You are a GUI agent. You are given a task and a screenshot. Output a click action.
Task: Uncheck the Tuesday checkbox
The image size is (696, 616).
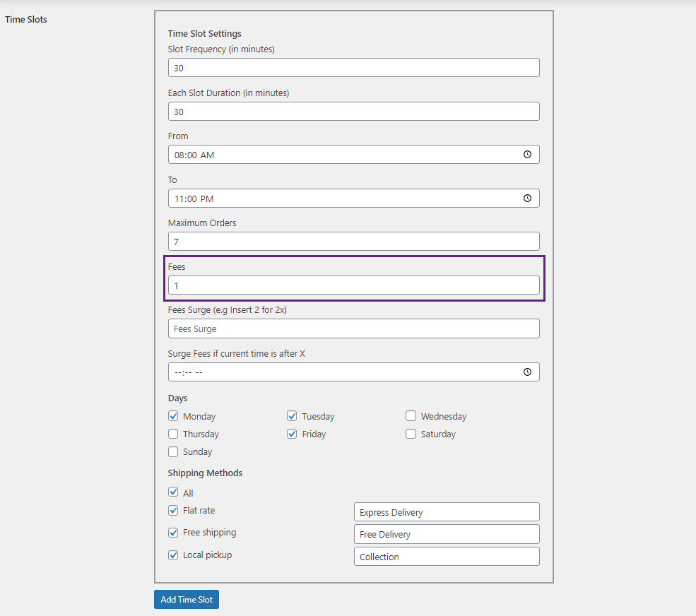tap(292, 416)
